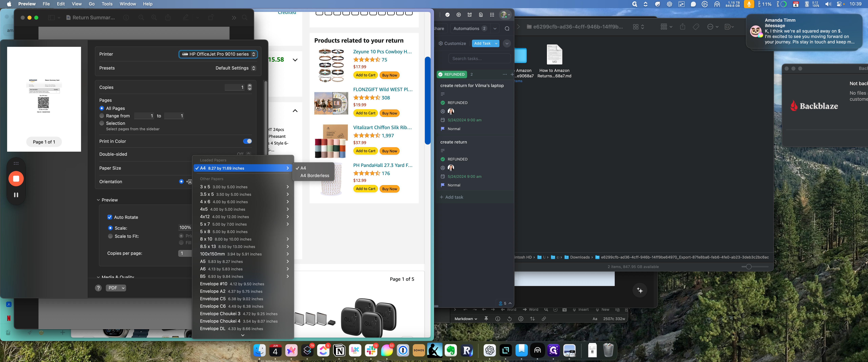Add Zeyune Cowboy Hat Bands to cart
This screenshot has height=362, width=868.
coord(365,75)
